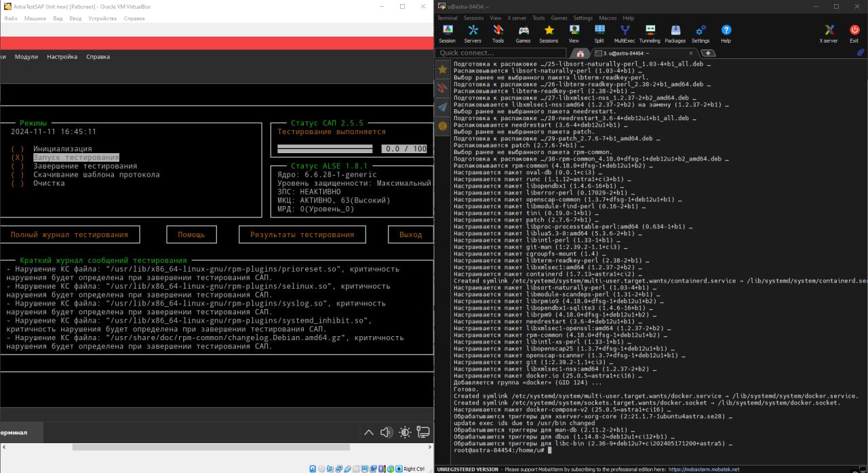Open the star Sessions sidebar tab

click(x=442, y=69)
